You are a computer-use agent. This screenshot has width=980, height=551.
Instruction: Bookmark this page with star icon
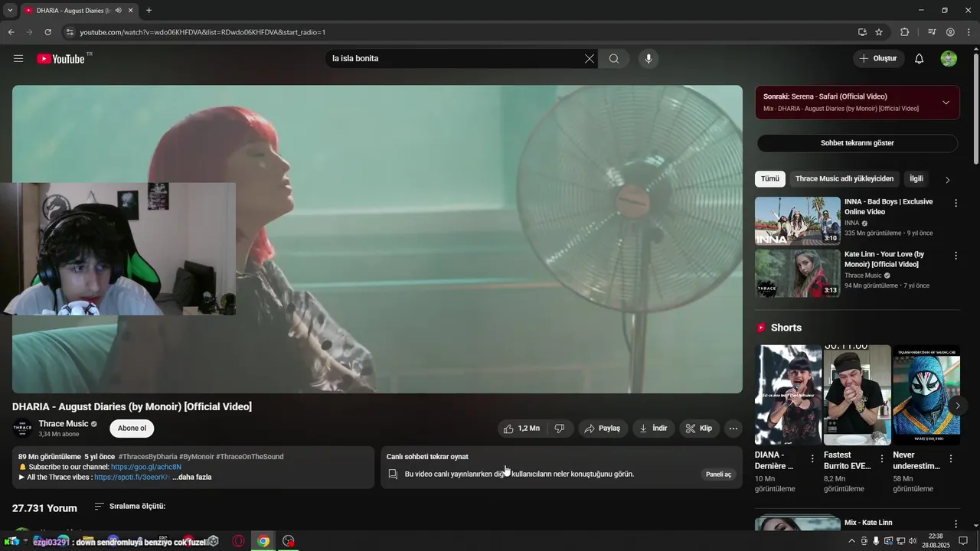click(x=879, y=32)
